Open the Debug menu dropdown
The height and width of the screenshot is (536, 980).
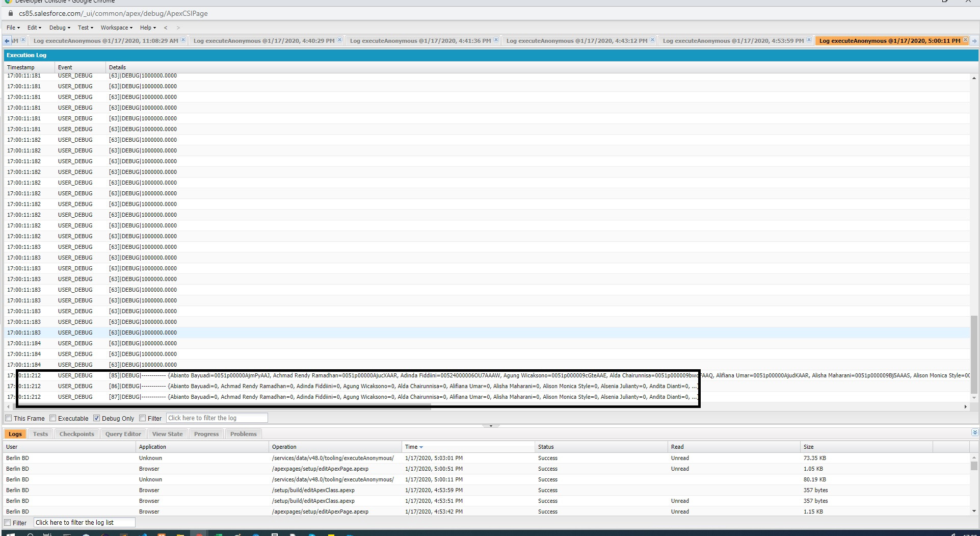coord(60,28)
